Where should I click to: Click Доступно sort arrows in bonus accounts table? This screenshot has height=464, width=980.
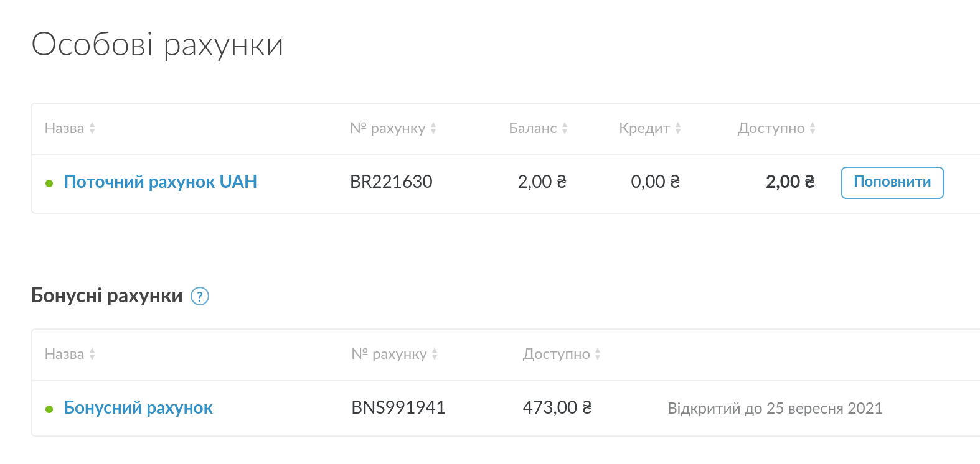tap(598, 355)
